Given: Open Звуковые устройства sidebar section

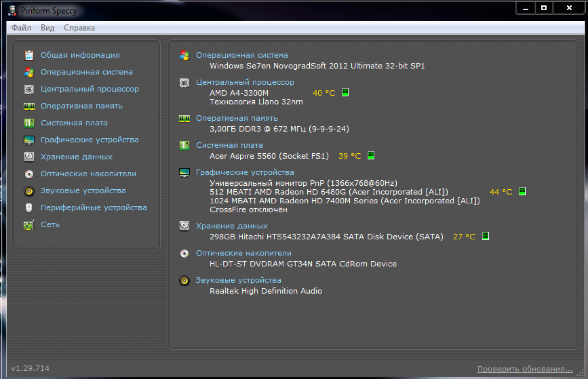Looking at the screenshot, I should [x=83, y=191].
